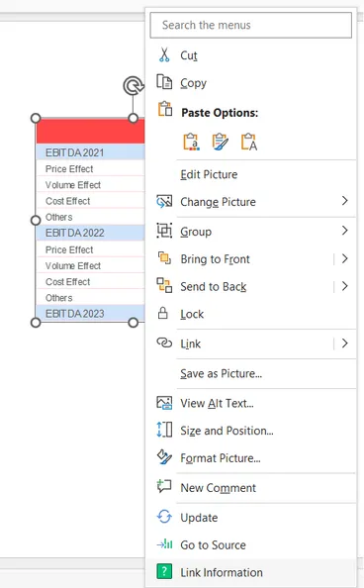
Task: Click the Cut scissors icon
Action: tap(164, 54)
